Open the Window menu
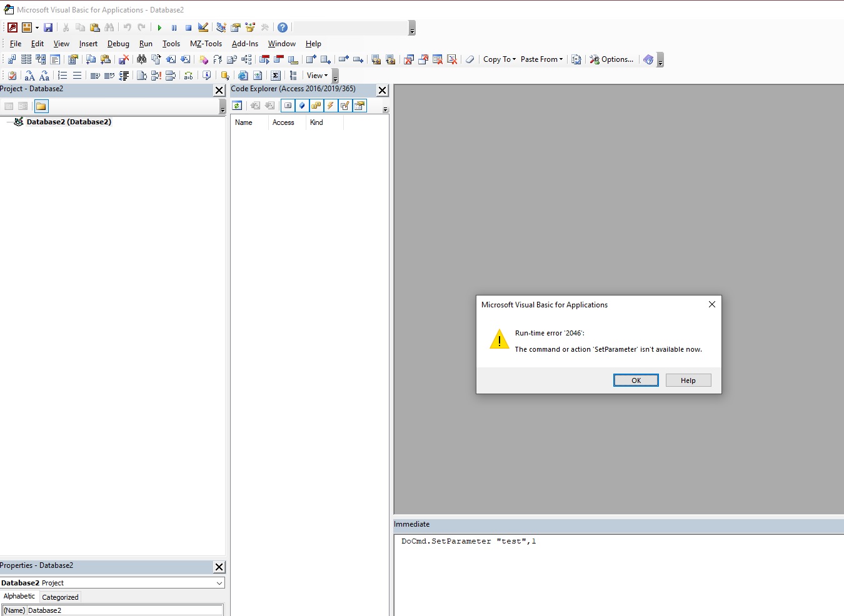844x616 pixels. pyautogui.click(x=282, y=44)
